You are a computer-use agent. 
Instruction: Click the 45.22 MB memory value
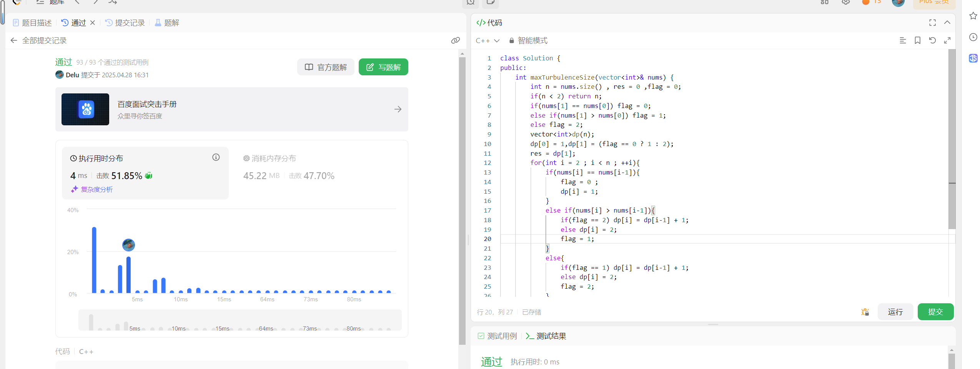(261, 176)
